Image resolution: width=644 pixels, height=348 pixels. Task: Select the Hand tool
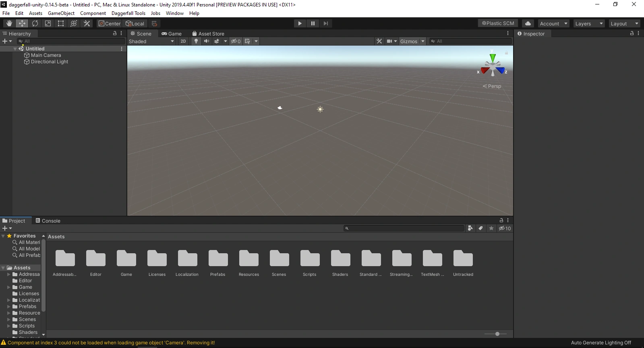9,23
